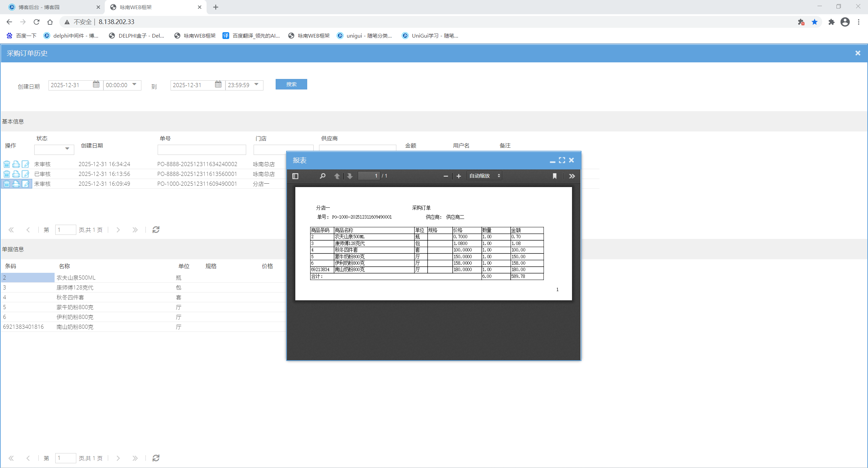Refresh the order list grid

[156, 230]
